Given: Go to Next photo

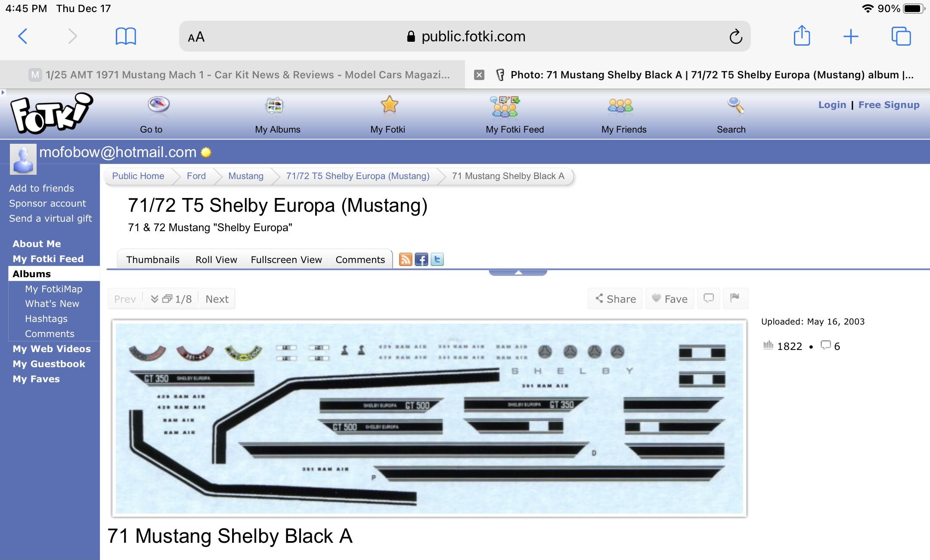Looking at the screenshot, I should 217,299.
